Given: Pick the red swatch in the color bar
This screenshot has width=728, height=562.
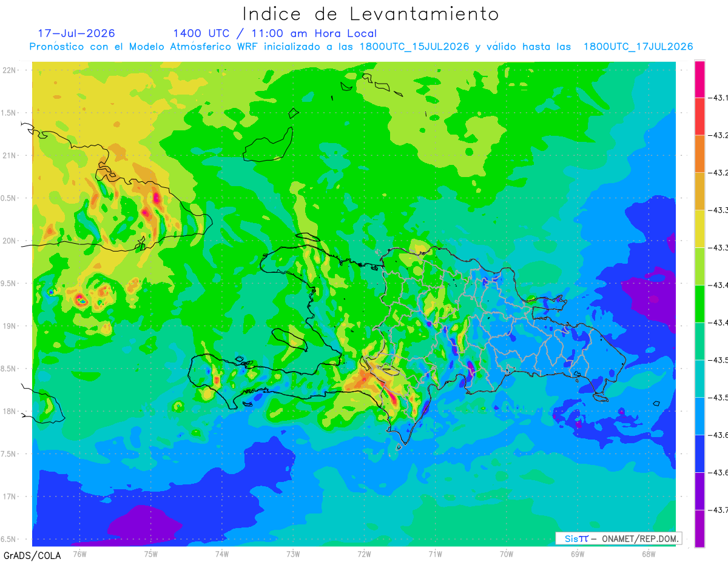Looking at the screenshot, I should [x=699, y=116].
